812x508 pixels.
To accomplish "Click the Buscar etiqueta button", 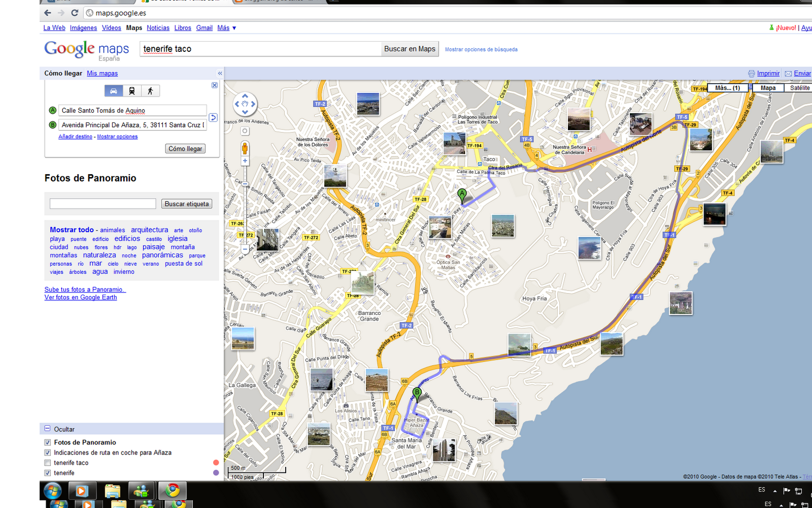I will coord(187,204).
